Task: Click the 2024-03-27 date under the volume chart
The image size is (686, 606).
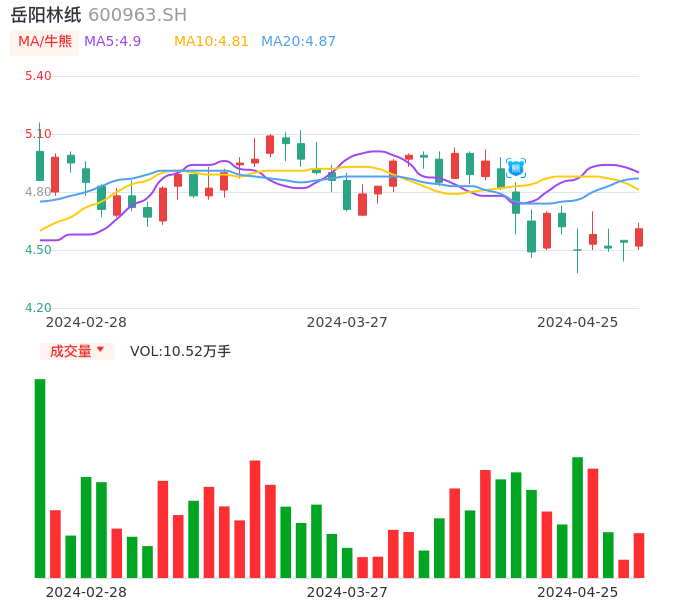Action: click(x=347, y=592)
